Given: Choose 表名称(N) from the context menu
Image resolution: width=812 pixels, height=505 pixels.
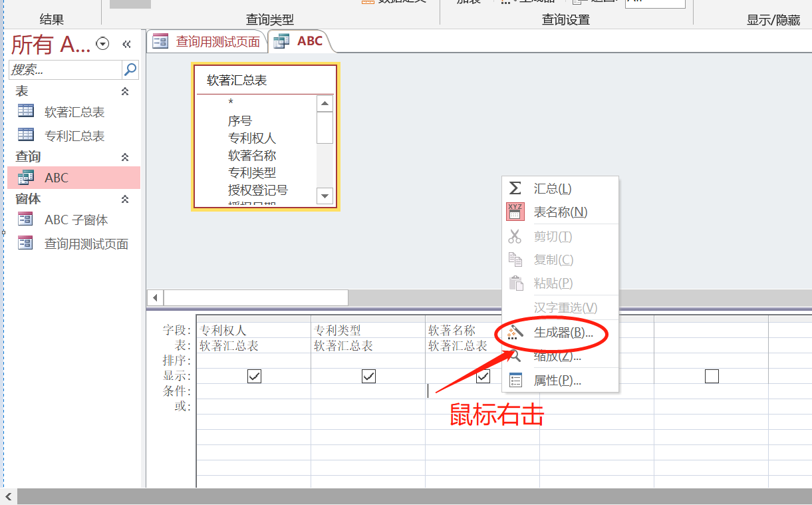Looking at the screenshot, I should click(x=560, y=212).
